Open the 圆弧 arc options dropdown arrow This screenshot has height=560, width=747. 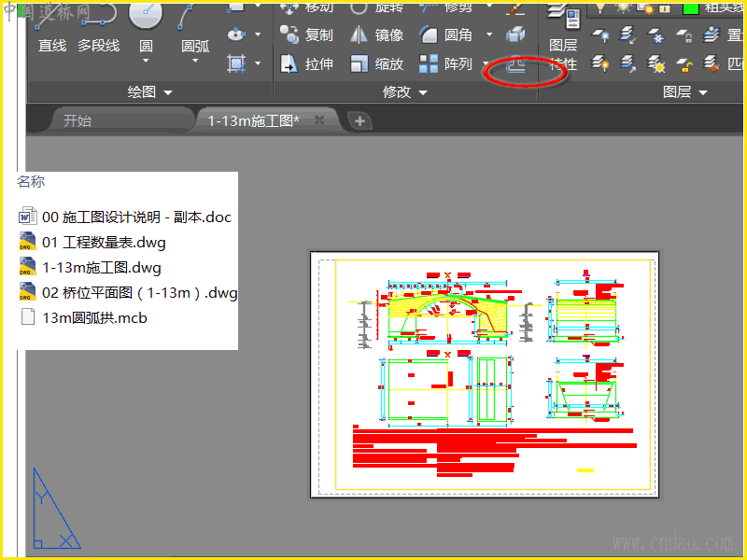pyautogui.click(x=195, y=61)
